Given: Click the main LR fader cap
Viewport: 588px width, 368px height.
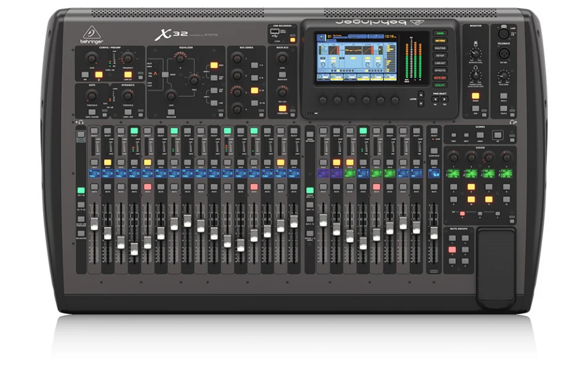Looking at the screenshot, I should pos(434,233).
